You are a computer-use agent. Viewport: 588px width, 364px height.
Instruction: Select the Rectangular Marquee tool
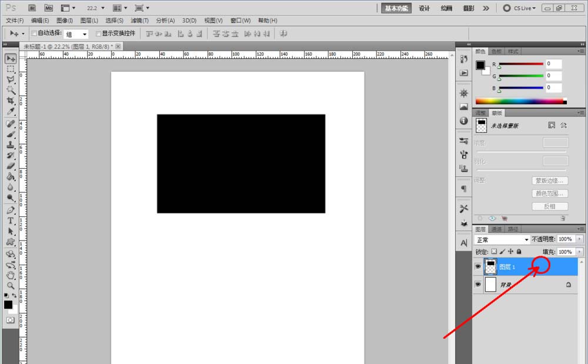click(11, 69)
